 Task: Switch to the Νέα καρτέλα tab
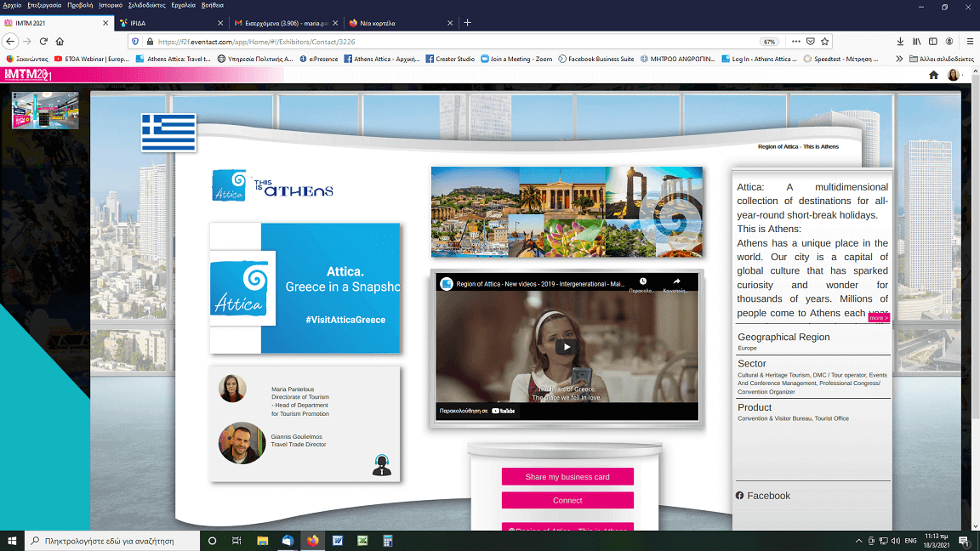(x=400, y=23)
